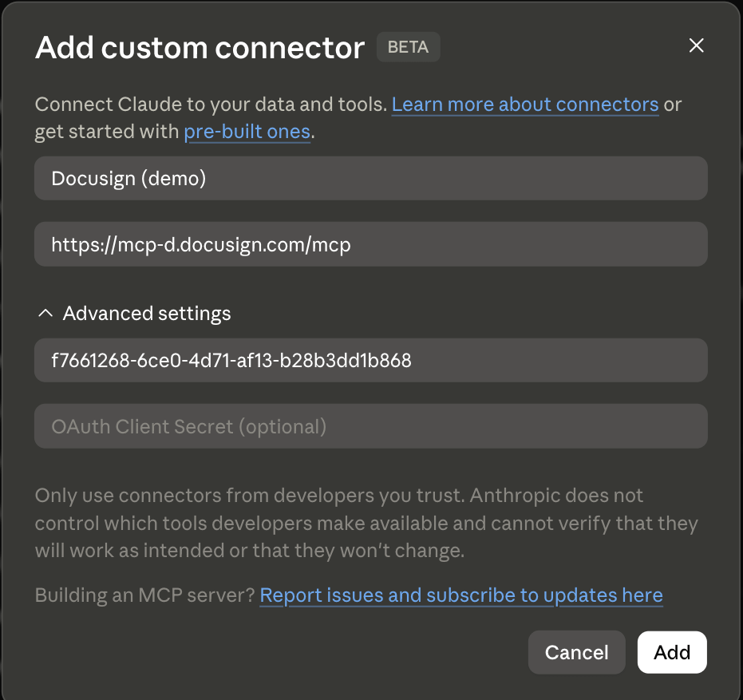Open Report issues and subscribe to updates link
The image size is (743, 700).
pos(461,595)
